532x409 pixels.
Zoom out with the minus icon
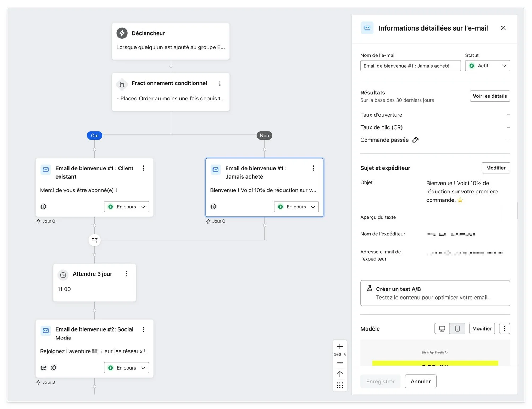point(340,363)
